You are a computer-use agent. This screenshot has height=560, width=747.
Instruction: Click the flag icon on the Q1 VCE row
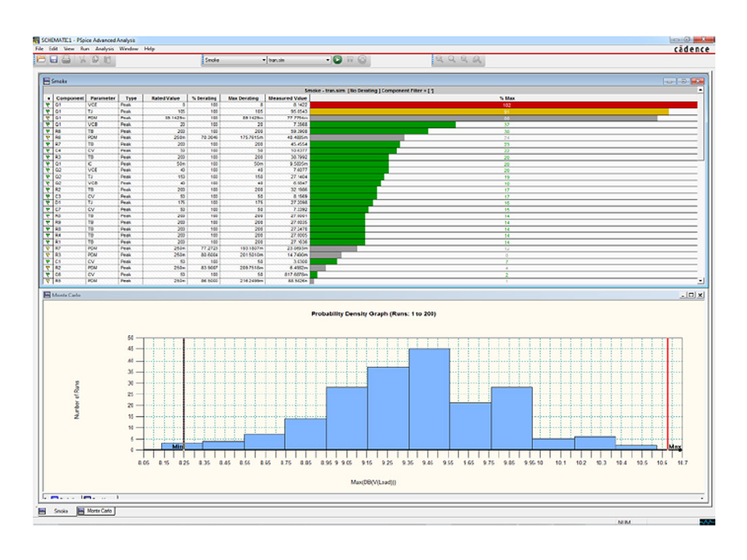47,105
